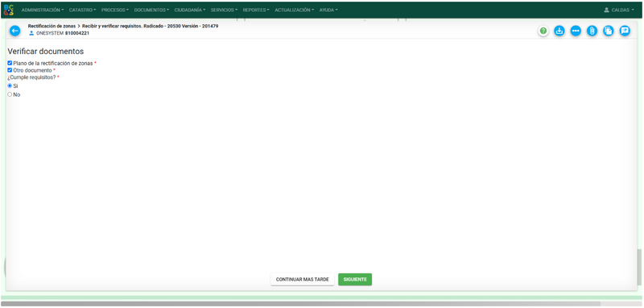Click the horizontal scrollbar at the bottom
The height and width of the screenshot is (308, 644).
(300, 304)
